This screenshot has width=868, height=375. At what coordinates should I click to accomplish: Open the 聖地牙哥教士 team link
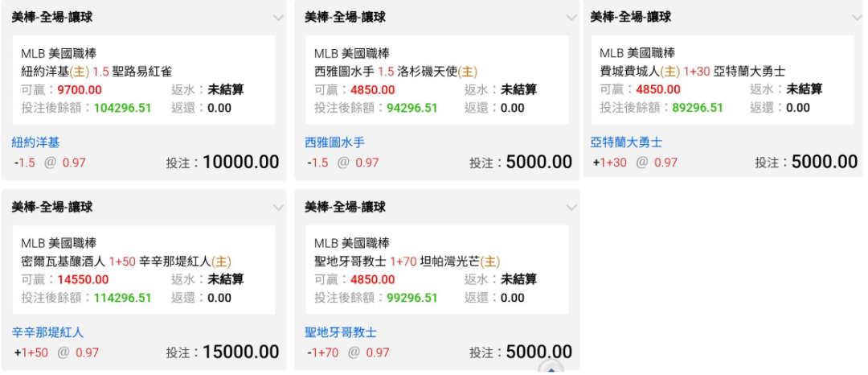341,332
